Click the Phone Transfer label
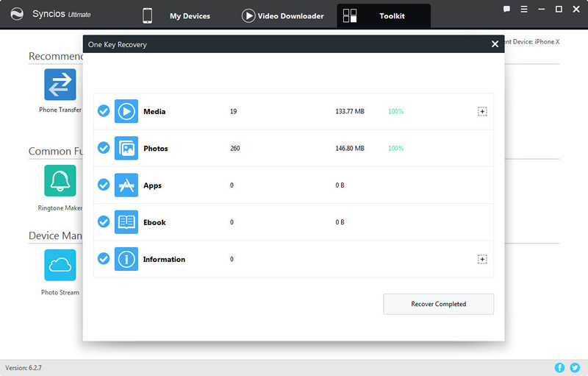 tap(60, 110)
